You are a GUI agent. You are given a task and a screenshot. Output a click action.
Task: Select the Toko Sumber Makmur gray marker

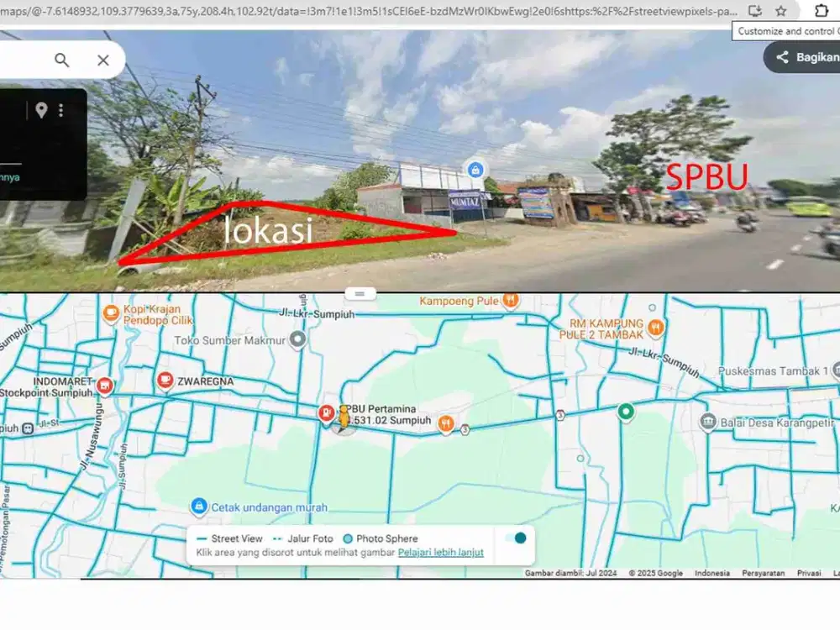point(298,340)
